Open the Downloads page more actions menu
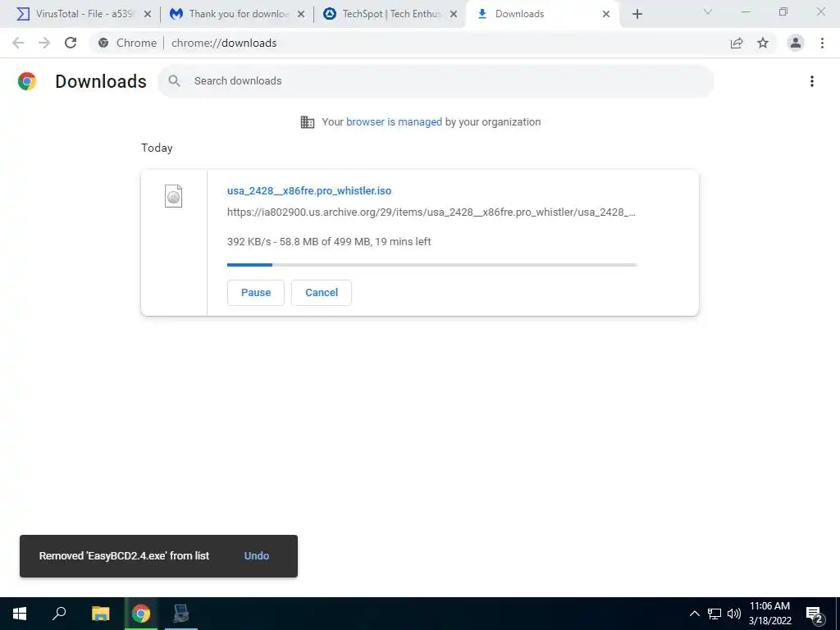Image resolution: width=840 pixels, height=630 pixels. coord(811,81)
